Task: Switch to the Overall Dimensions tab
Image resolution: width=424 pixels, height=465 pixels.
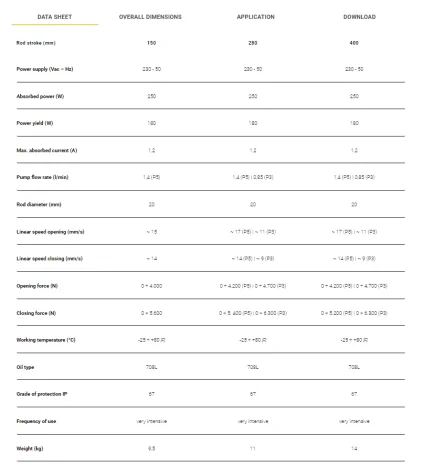Action: click(x=150, y=17)
